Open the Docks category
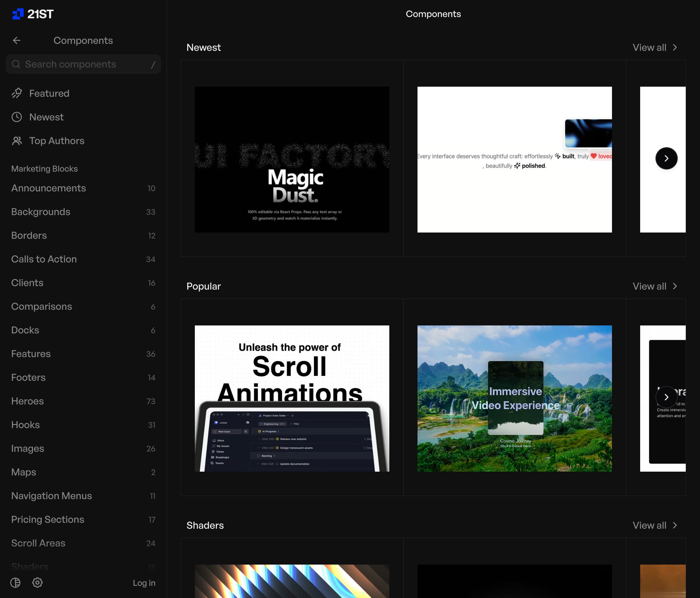 point(83,330)
